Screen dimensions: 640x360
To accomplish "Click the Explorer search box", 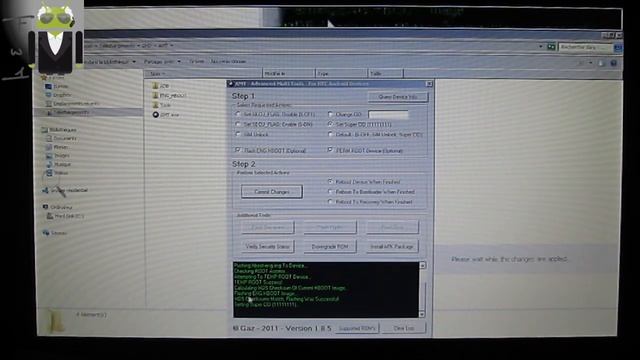I will 586,47.
